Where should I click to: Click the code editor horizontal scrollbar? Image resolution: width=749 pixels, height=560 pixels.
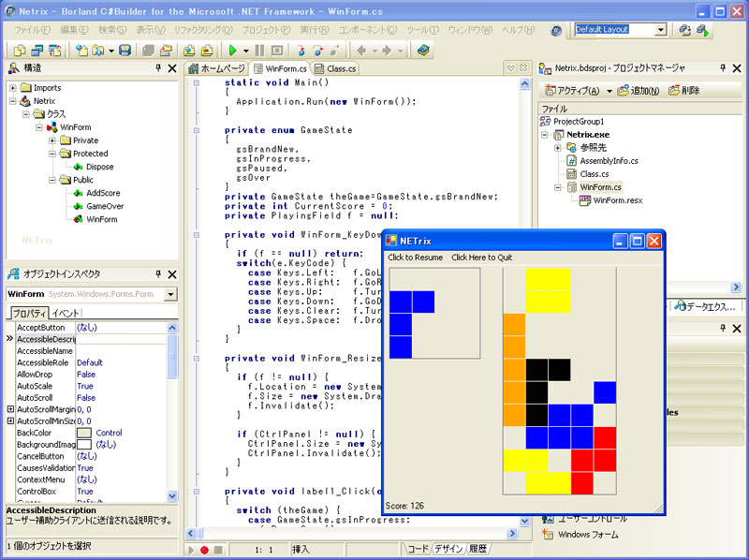[351, 533]
